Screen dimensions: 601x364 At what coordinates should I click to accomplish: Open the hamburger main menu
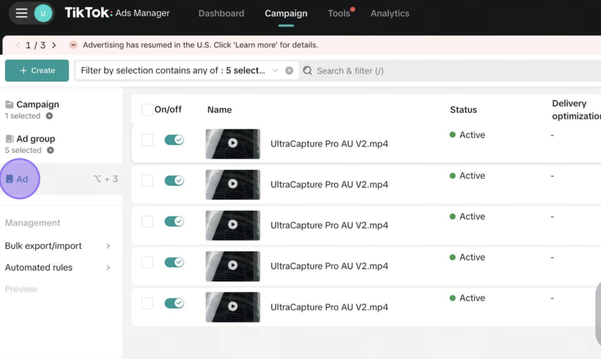pos(22,13)
